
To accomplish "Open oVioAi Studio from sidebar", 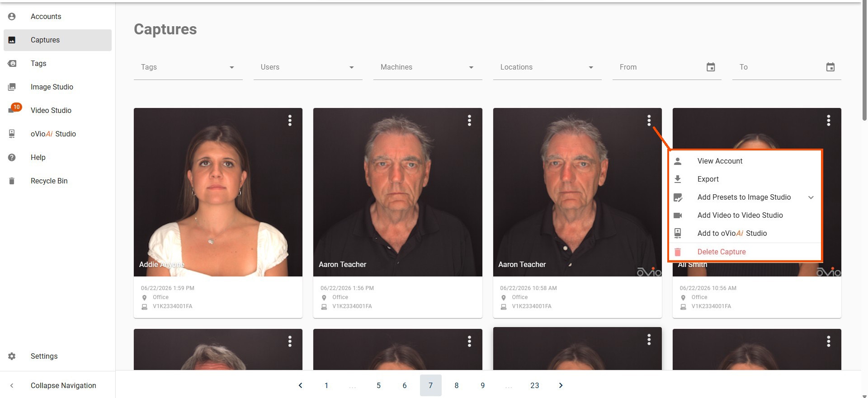I will (x=57, y=134).
